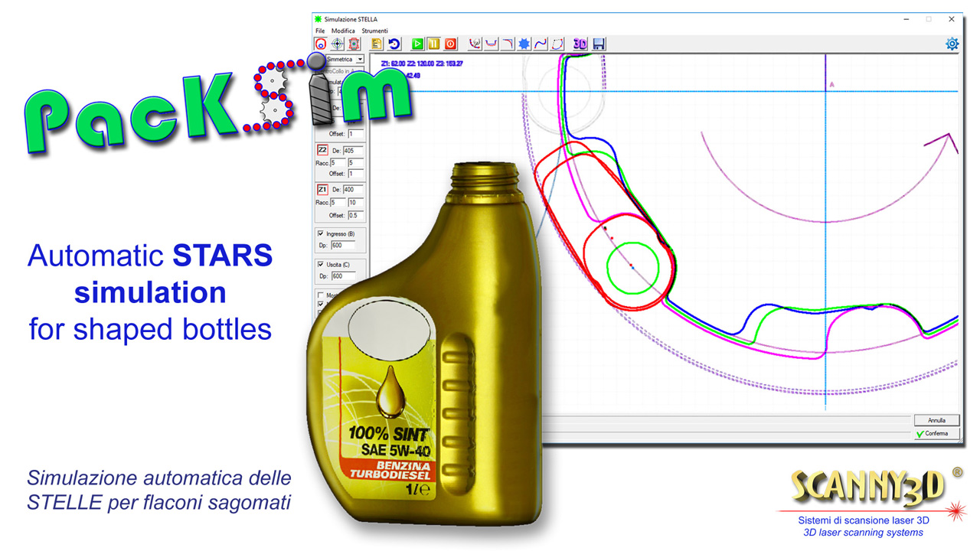This screenshot has height=551, width=980.
Task: Select the wavy spline curve tool icon
Action: point(541,44)
